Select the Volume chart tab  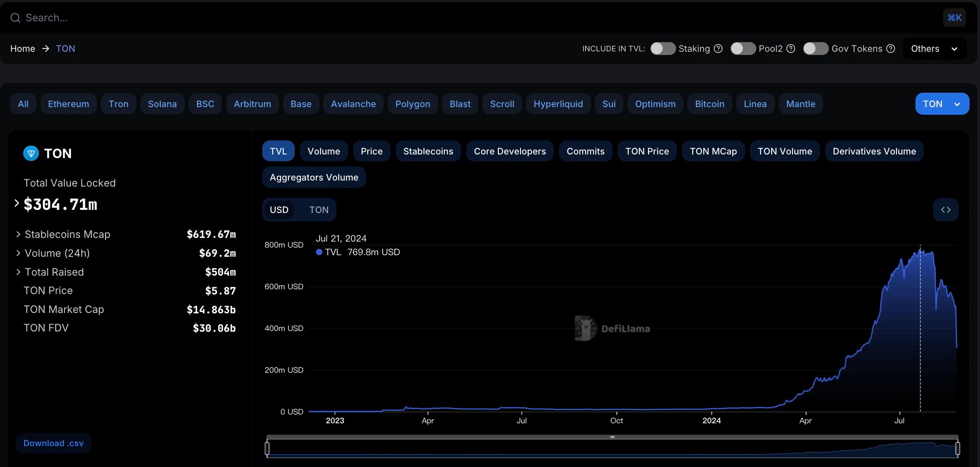tap(323, 150)
